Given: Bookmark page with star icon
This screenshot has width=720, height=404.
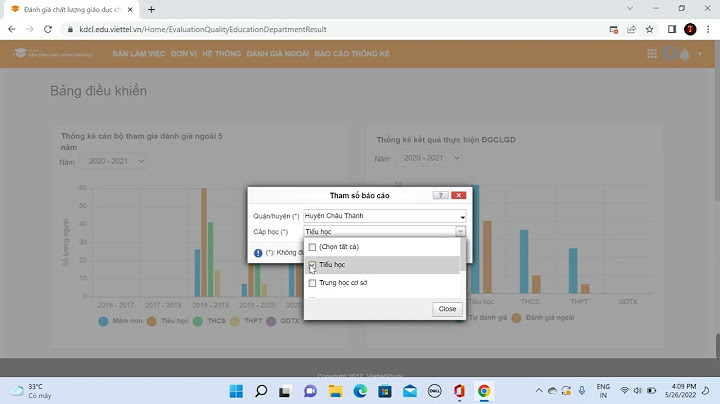Looking at the screenshot, I should 649,29.
